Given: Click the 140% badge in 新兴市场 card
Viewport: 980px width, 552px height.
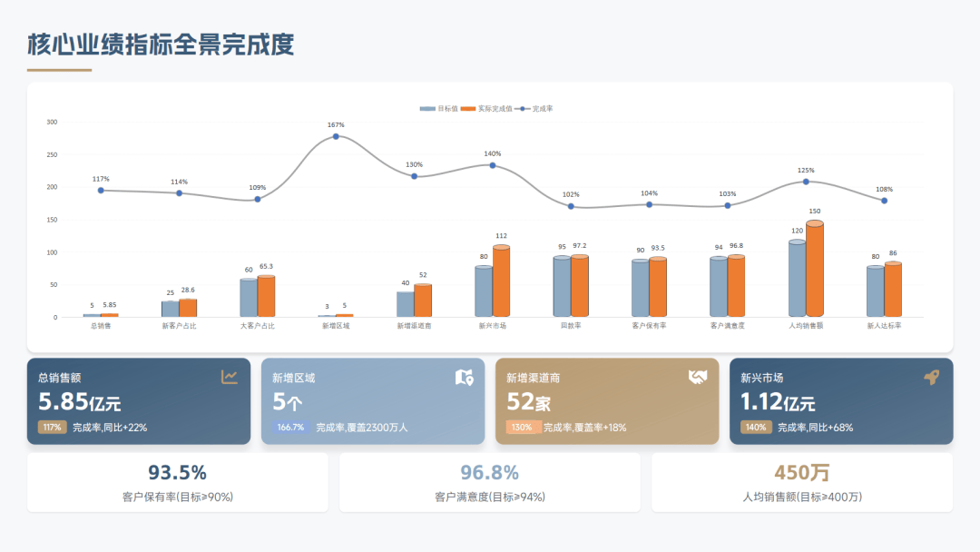Looking at the screenshot, I should [755, 428].
